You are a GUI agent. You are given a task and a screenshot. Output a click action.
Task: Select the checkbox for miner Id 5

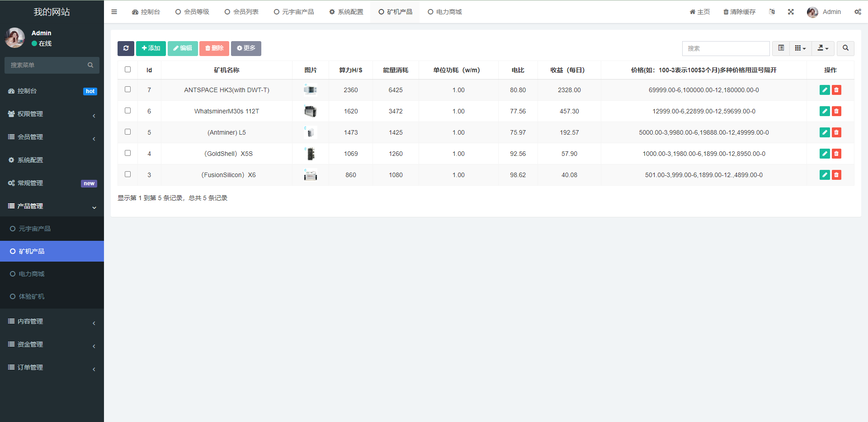127,131
